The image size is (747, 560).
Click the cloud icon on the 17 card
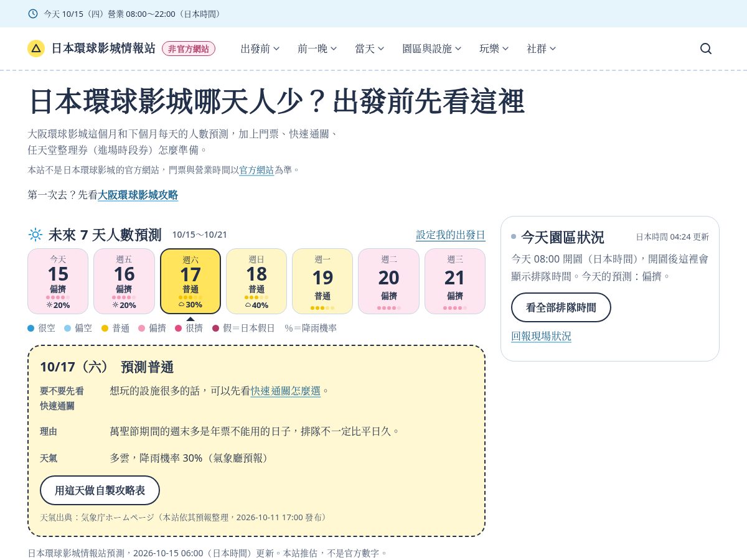click(x=181, y=305)
